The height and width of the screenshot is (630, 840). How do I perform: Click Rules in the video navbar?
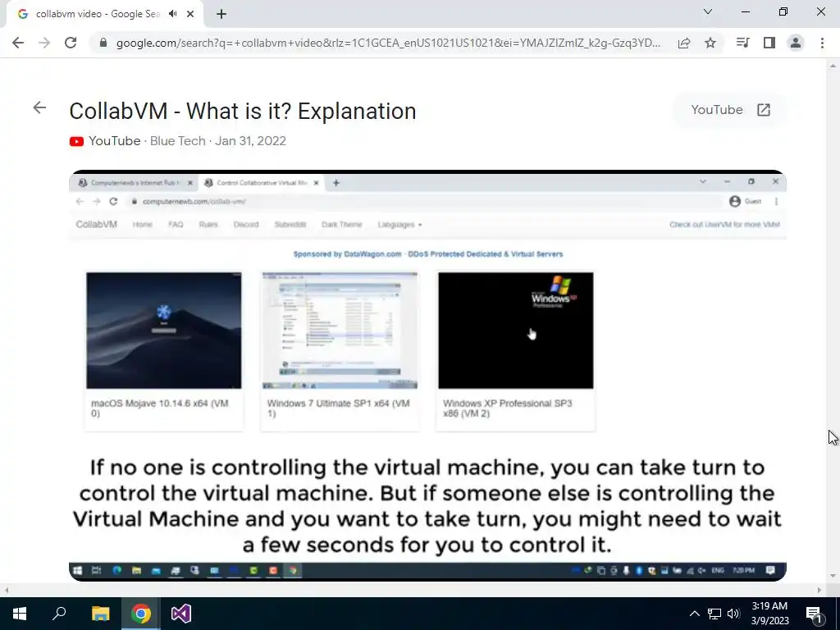[208, 225]
